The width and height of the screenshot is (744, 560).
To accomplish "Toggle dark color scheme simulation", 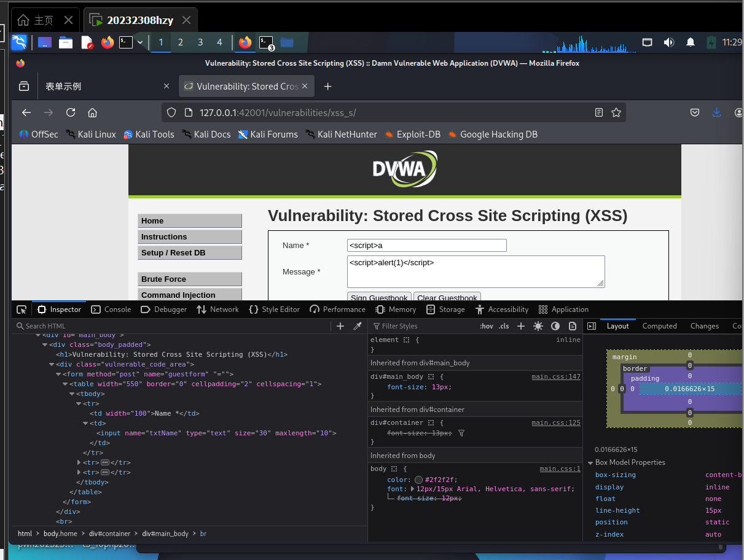I will pos(555,326).
